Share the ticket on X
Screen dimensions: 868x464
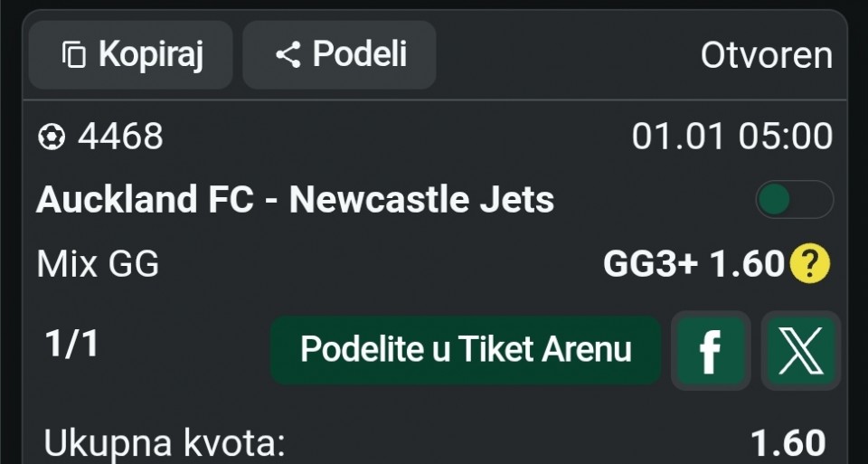[800, 351]
